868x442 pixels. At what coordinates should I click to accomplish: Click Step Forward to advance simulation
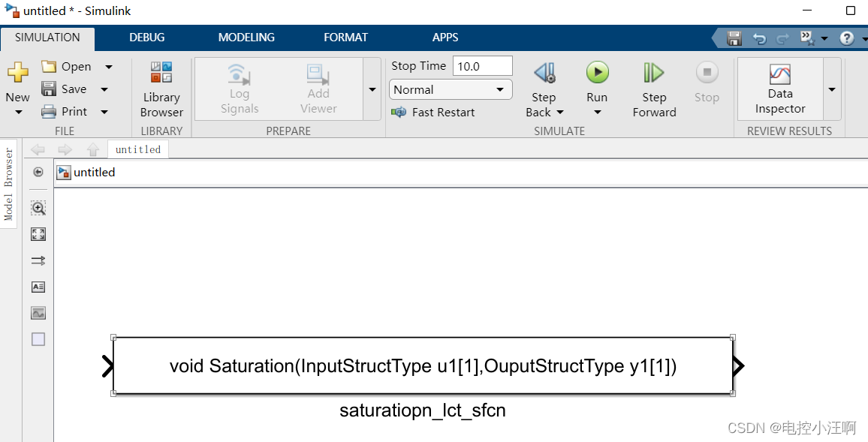coord(653,88)
